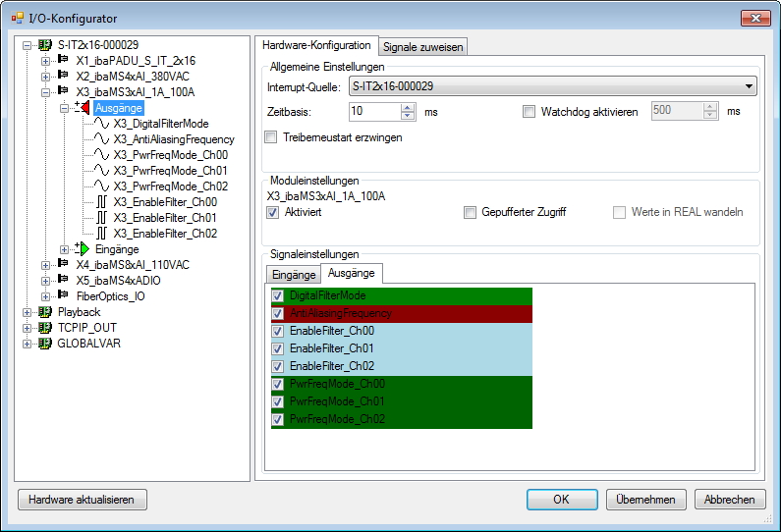Click the pulse icon of X3_EnableFilter_Ch00
Screen dimensions: 781x532
[101, 201]
